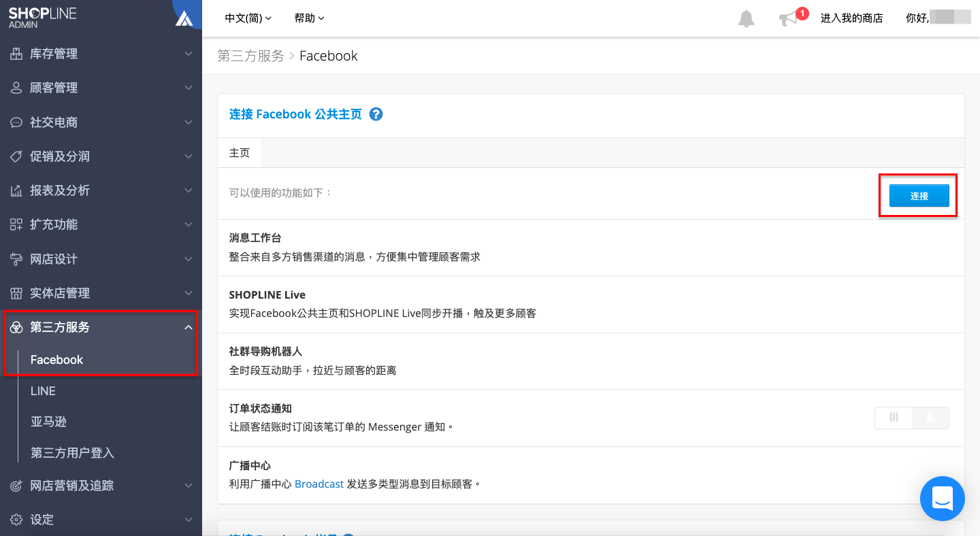
Task: Click the Facebook breadcrumb text
Action: click(x=329, y=56)
